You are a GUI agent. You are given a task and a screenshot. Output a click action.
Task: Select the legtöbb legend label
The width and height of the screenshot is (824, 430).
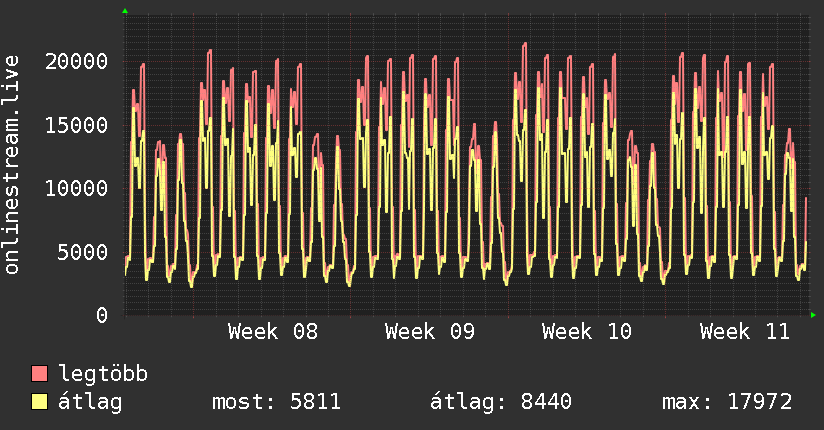click(103, 373)
